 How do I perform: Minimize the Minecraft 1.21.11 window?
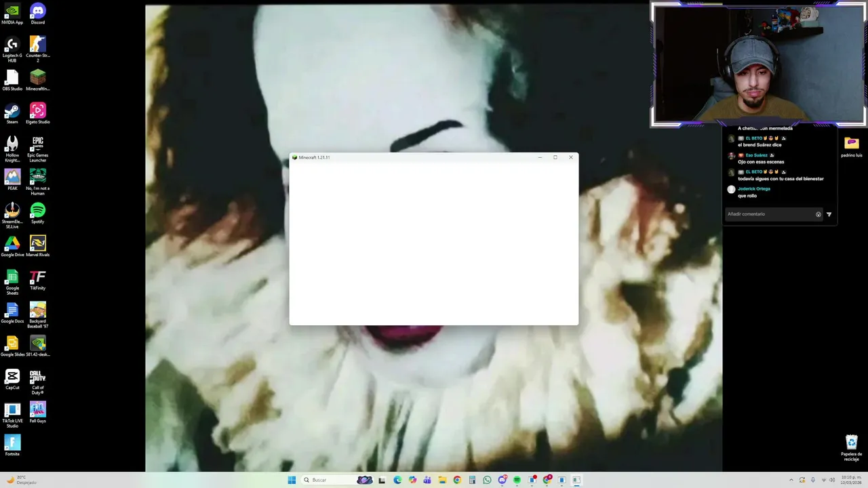point(540,157)
